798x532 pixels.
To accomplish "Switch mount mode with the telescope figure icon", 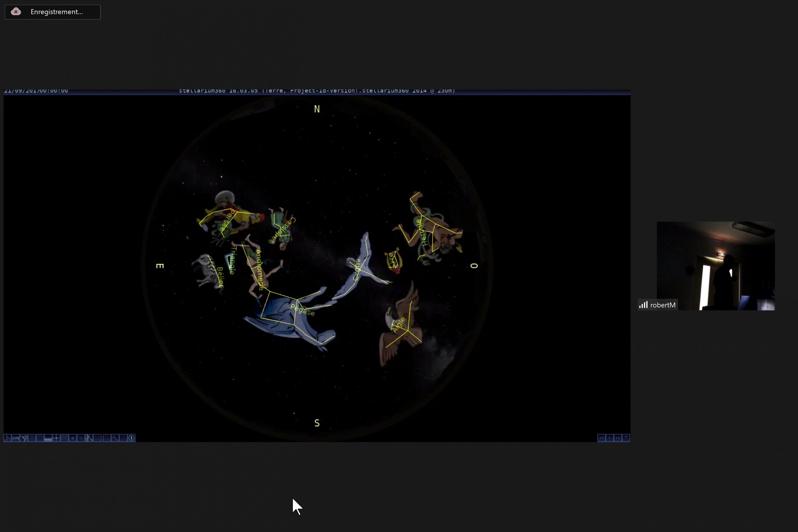I will 89,438.
